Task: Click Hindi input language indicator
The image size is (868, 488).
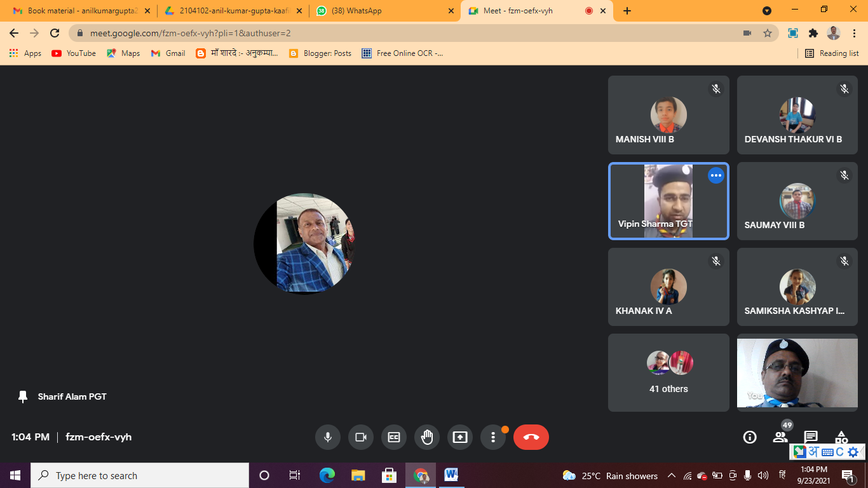Action: click(783, 475)
